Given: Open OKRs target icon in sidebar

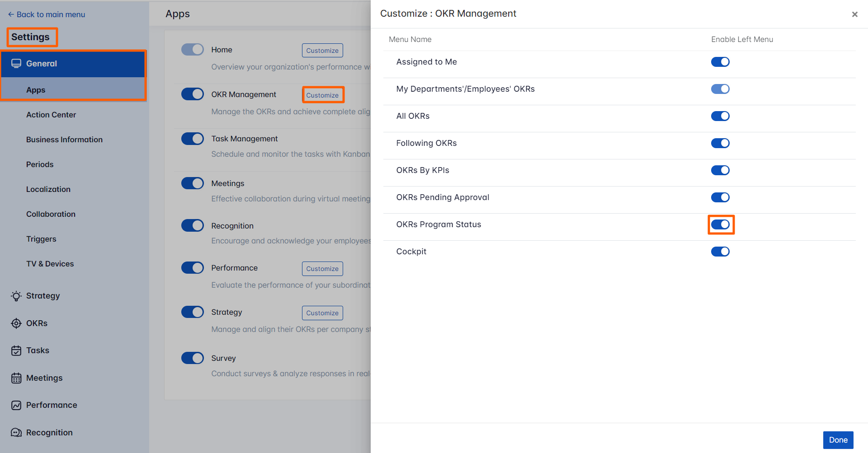Looking at the screenshot, I should [16, 323].
